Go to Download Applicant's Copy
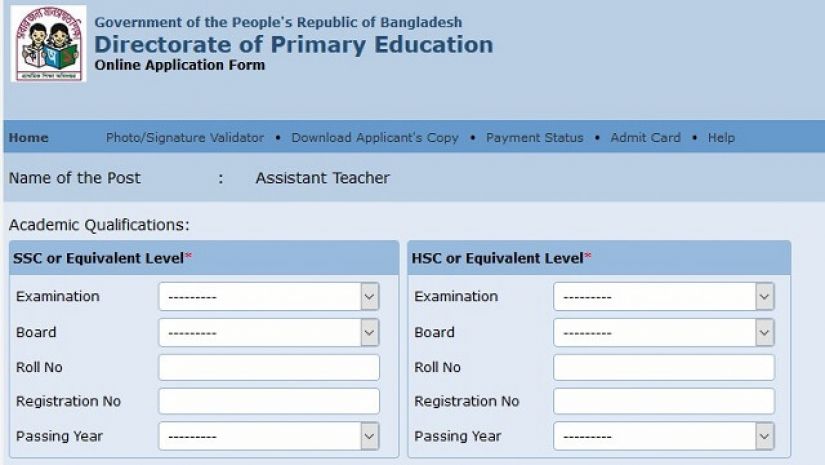The image size is (825, 465). [374, 138]
